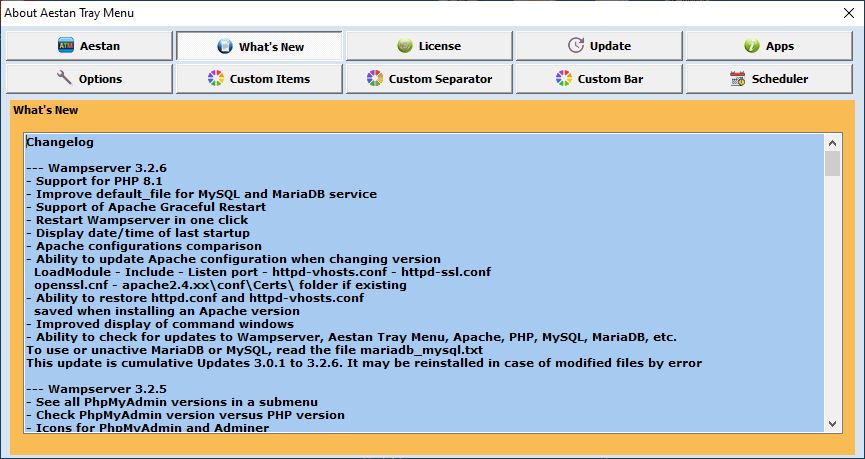The height and width of the screenshot is (459, 865).
Task: Click the Custom Separator color wheel icon
Action: (375, 78)
